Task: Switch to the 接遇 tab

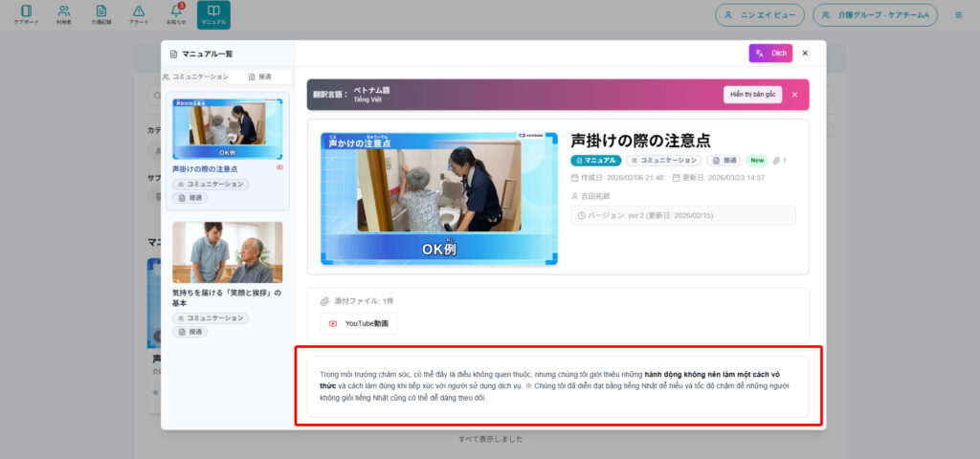Action: 259,76
